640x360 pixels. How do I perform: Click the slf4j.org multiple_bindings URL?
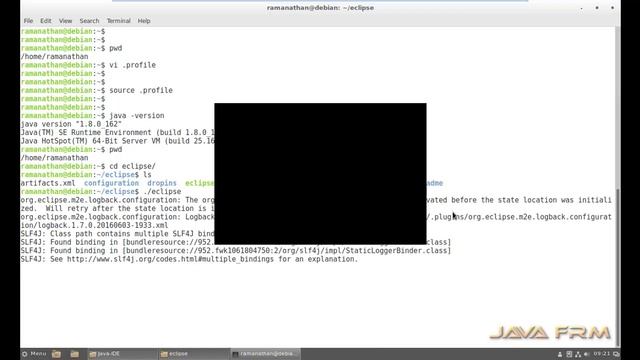(x=170, y=259)
